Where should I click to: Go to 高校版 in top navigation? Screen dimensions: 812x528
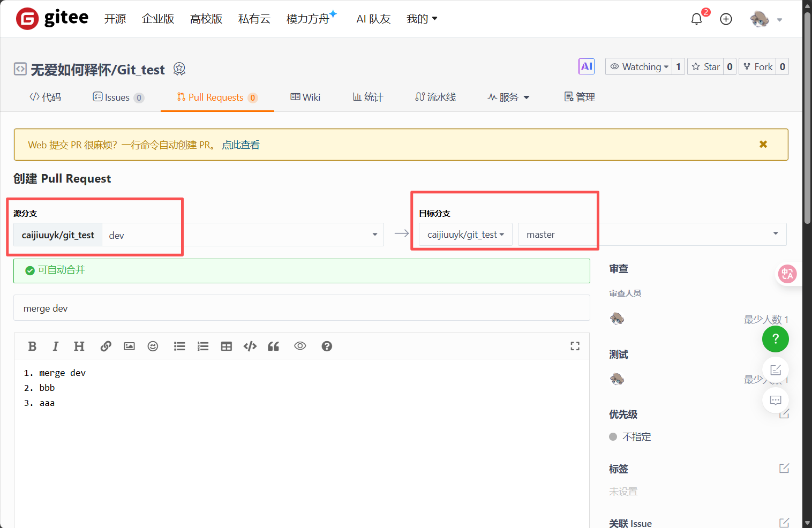pyautogui.click(x=206, y=19)
